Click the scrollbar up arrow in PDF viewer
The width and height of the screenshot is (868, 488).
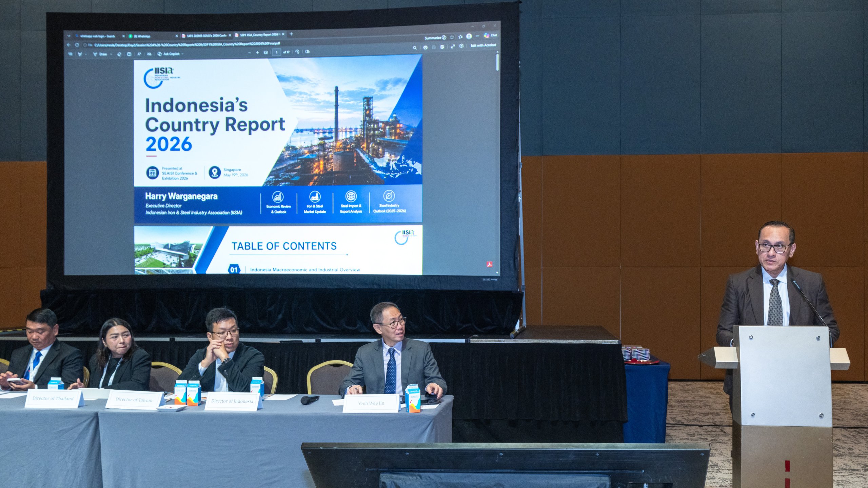497,52
